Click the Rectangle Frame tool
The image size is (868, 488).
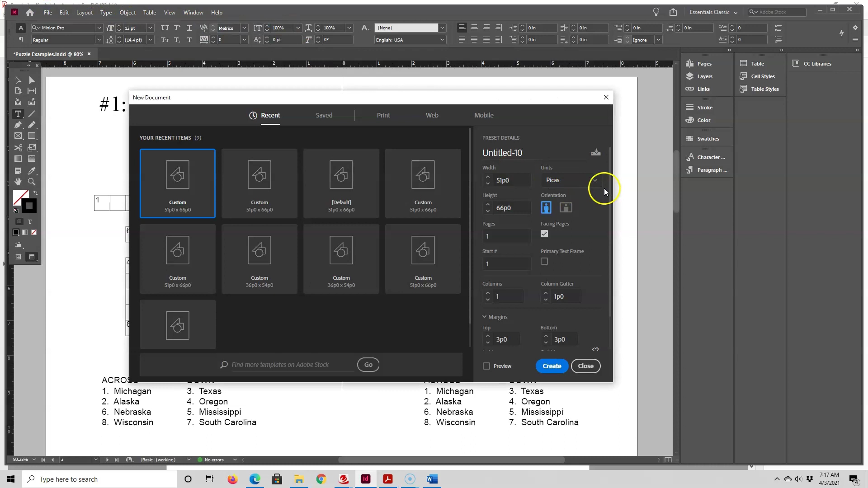coord(19,136)
